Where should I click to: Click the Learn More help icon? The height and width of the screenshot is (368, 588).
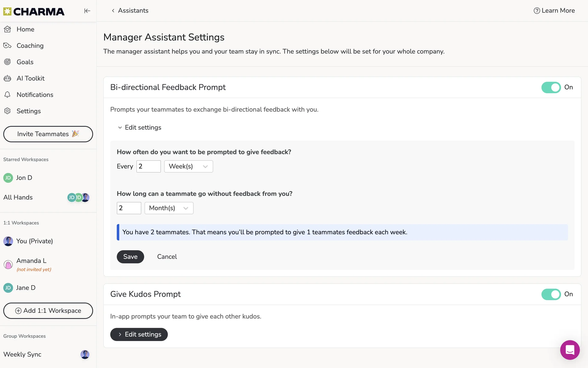537,11
